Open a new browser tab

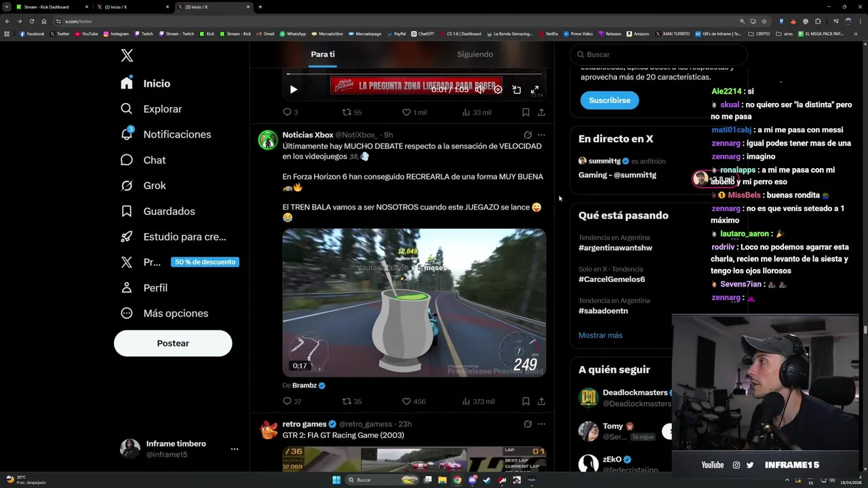coord(260,7)
